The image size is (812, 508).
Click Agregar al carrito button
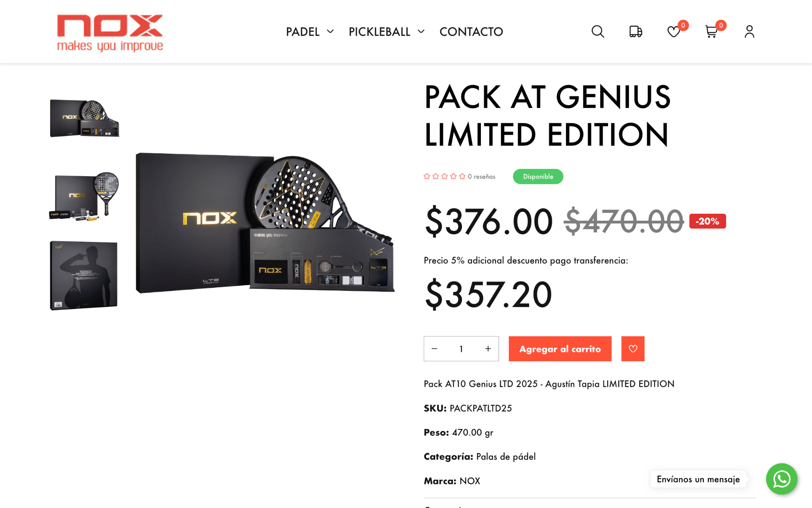[560, 348]
